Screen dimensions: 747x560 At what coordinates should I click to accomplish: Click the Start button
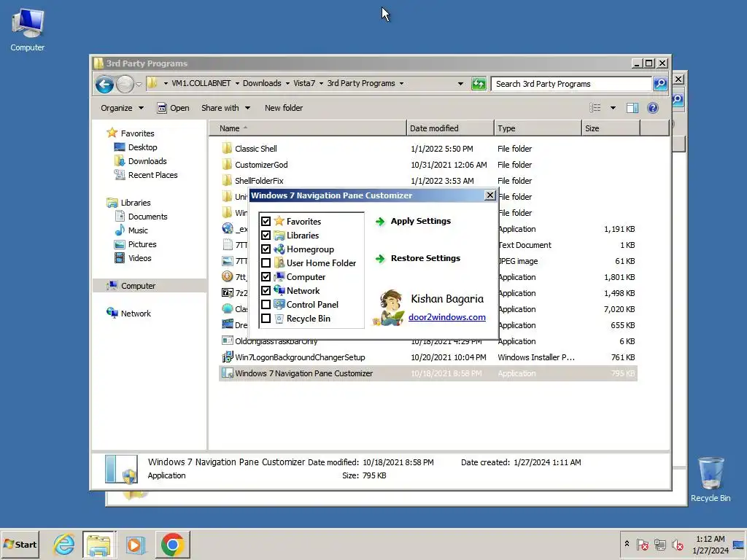pyautogui.click(x=20, y=544)
